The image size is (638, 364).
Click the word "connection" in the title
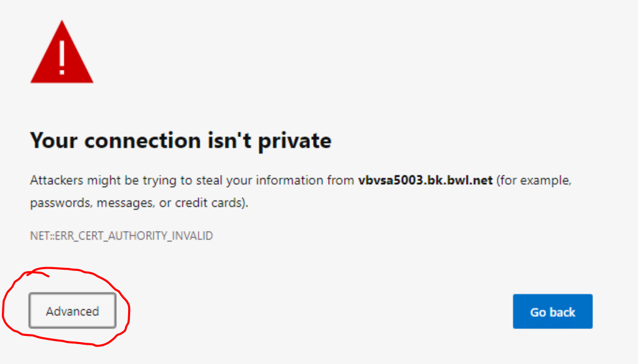point(143,140)
